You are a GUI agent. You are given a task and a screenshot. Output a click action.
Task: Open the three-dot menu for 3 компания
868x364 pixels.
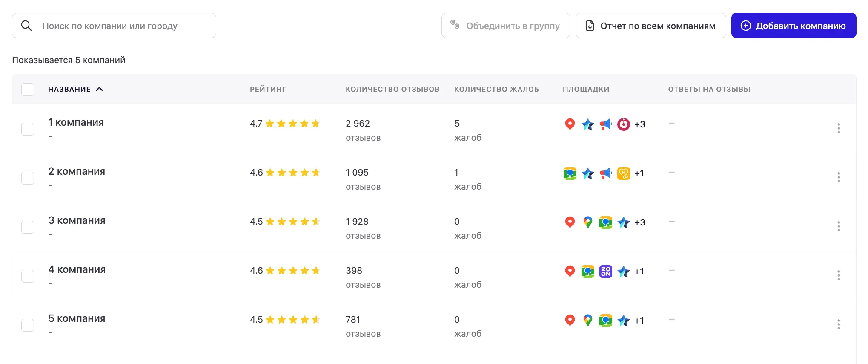tap(839, 226)
